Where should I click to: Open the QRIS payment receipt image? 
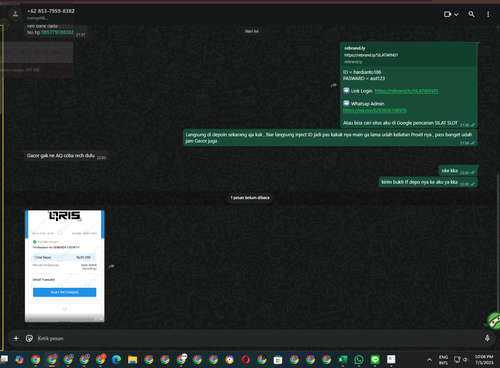click(x=65, y=266)
